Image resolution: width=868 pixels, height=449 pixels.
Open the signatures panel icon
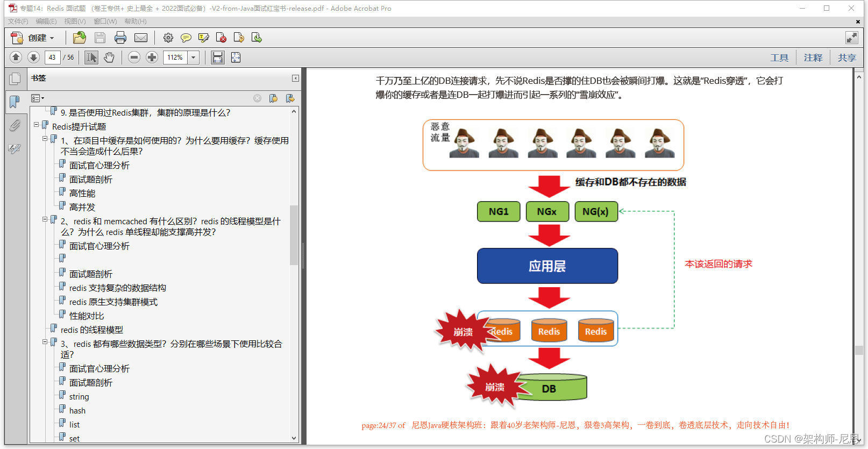coord(15,149)
